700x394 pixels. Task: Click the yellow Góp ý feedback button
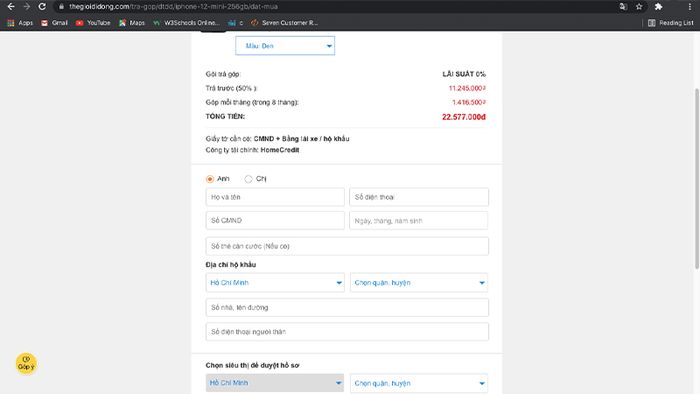coord(26,364)
